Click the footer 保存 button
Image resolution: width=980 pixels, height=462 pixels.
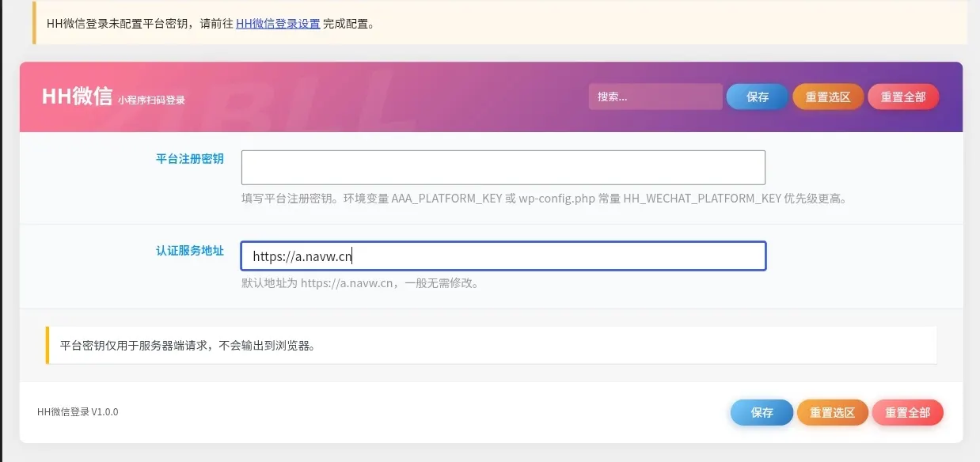coord(762,412)
